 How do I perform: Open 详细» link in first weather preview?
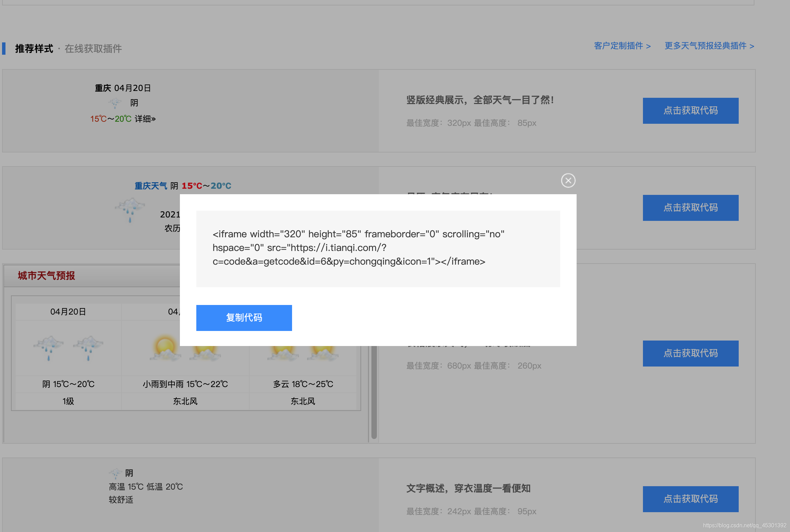pos(145,119)
